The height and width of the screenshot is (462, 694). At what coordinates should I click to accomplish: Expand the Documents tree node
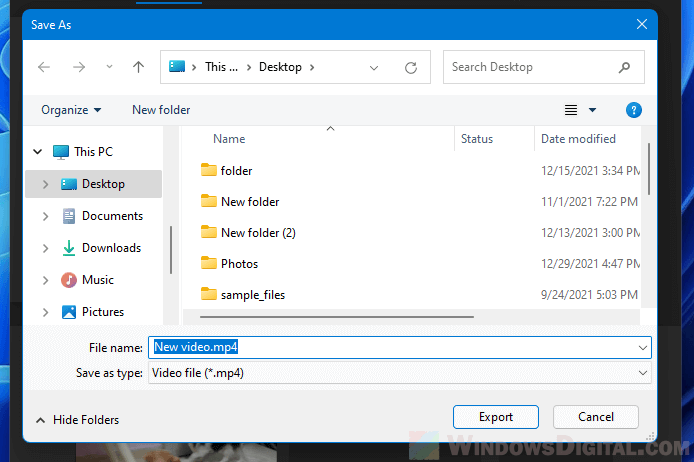click(x=45, y=216)
